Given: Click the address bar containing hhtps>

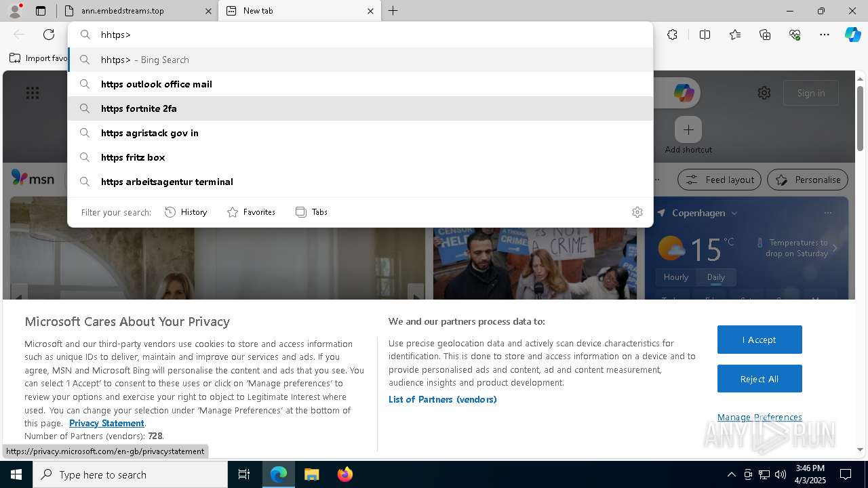Looking at the screenshot, I should [x=359, y=35].
